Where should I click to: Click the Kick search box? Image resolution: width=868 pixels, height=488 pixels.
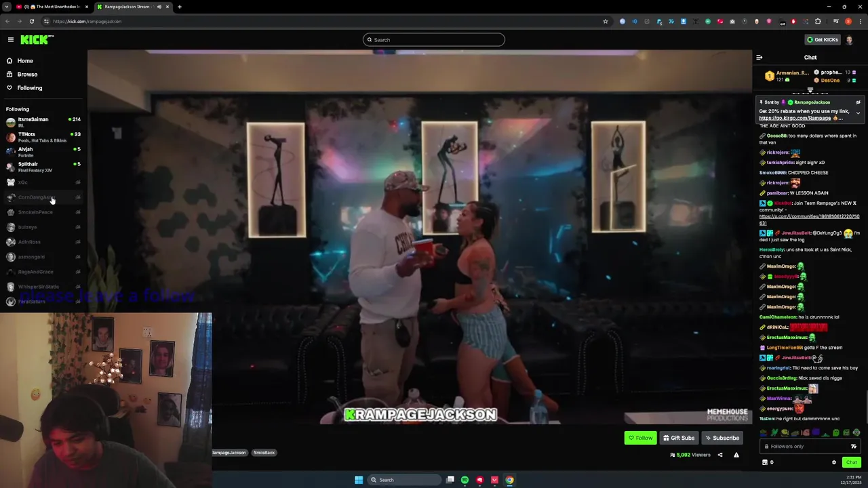click(x=434, y=40)
